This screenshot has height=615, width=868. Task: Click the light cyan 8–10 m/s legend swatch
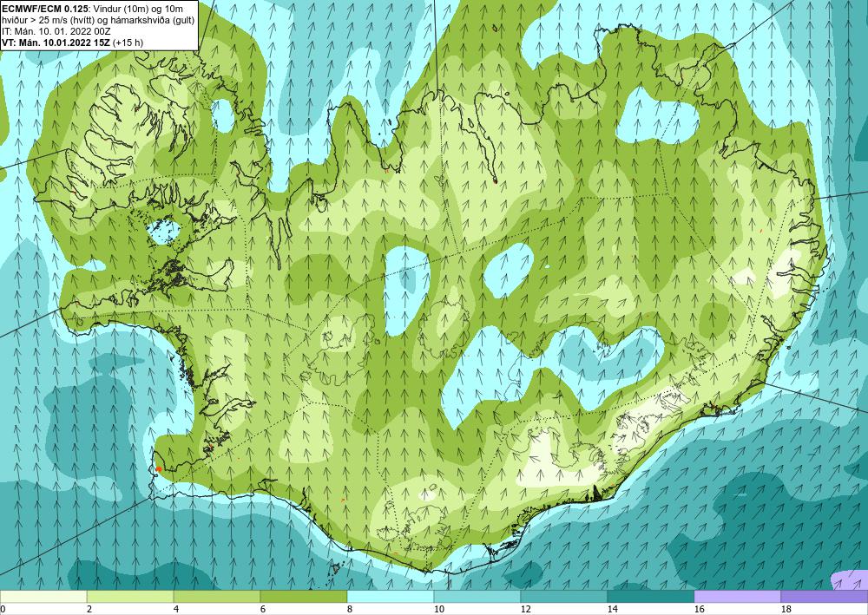(x=391, y=597)
